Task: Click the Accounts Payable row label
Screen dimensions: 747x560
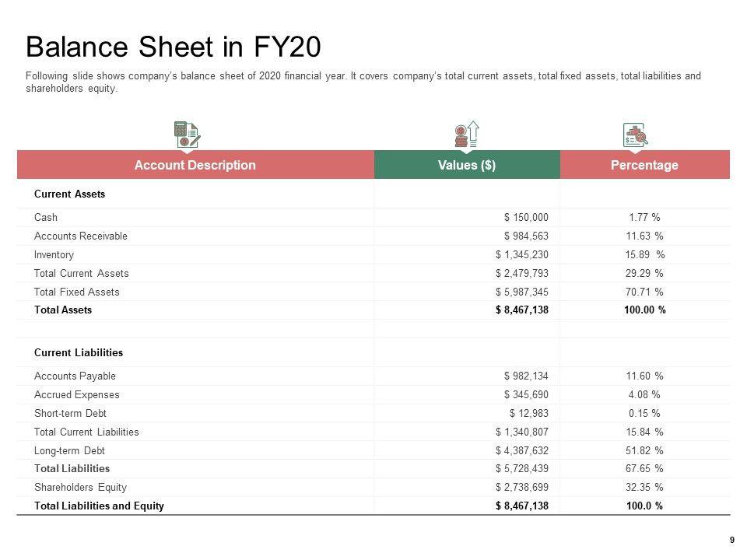Action: coord(75,376)
